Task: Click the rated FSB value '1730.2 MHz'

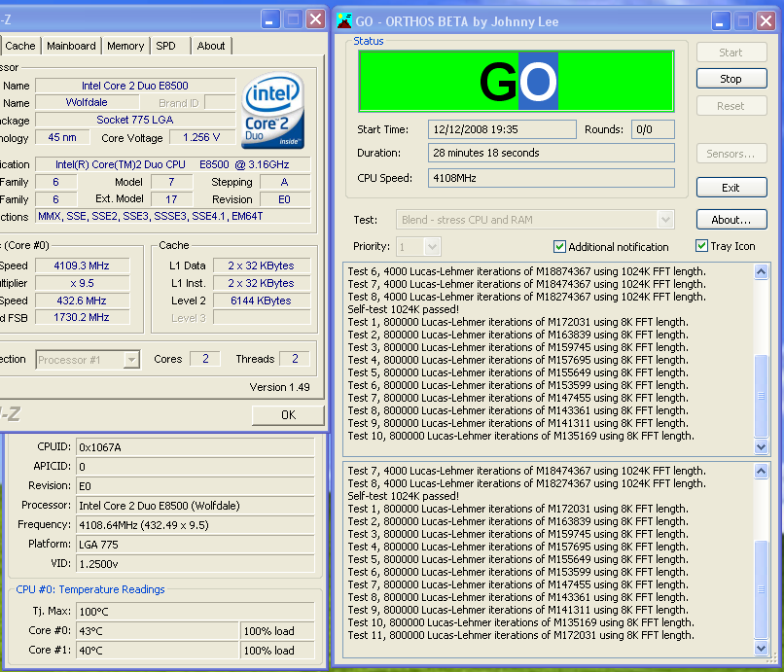Action: coord(82,317)
